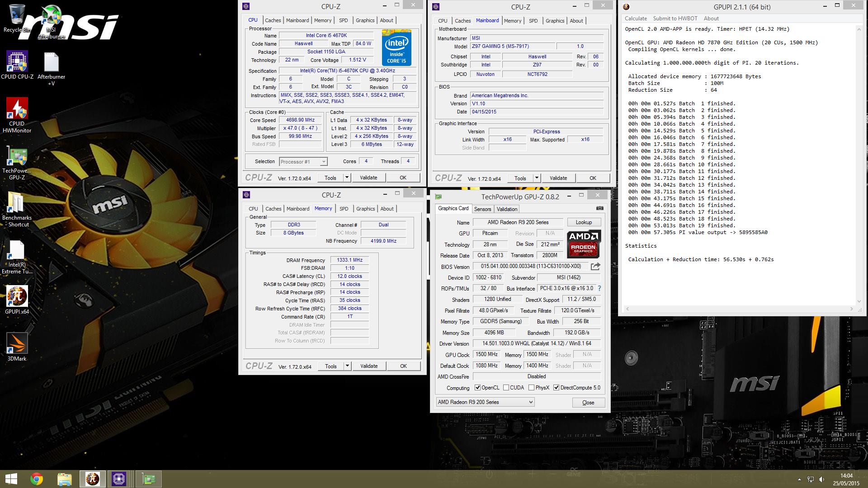Toggle the CUDA checkbox in GPU-Z
This screenshot has width=868, height=488.
tap(506, 388)
